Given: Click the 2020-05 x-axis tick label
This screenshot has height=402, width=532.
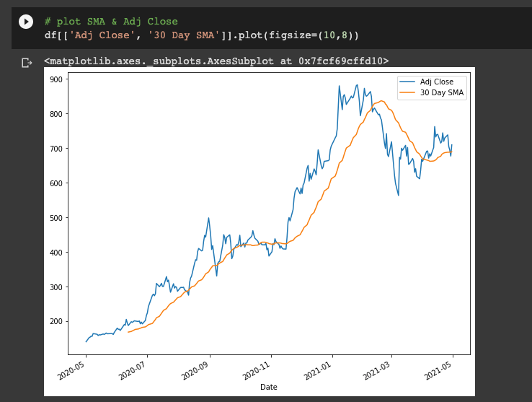Looking at the screenshot, I should pos(76,371).
